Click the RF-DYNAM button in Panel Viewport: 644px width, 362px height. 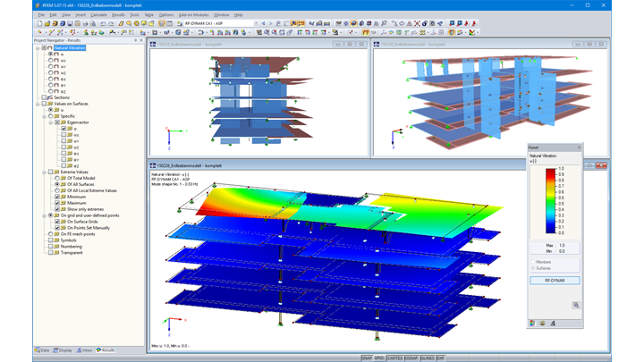tap(555, 281)
